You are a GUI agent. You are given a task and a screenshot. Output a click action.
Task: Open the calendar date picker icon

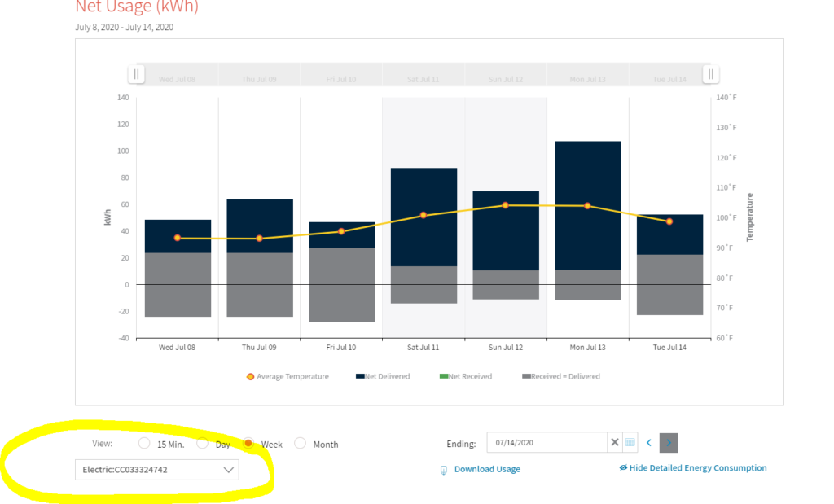click(x=630, y=443)
